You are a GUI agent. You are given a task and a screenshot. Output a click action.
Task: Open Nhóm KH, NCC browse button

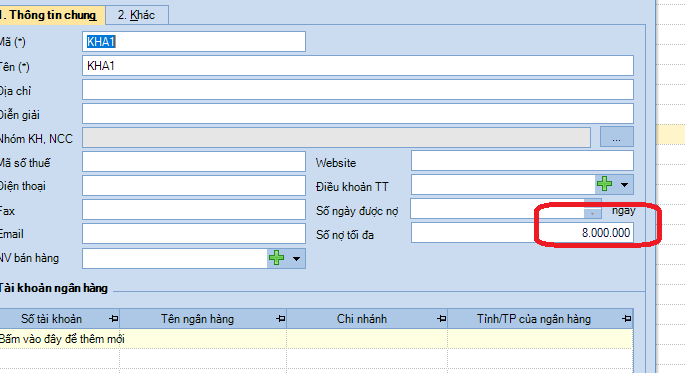[616, 137]
